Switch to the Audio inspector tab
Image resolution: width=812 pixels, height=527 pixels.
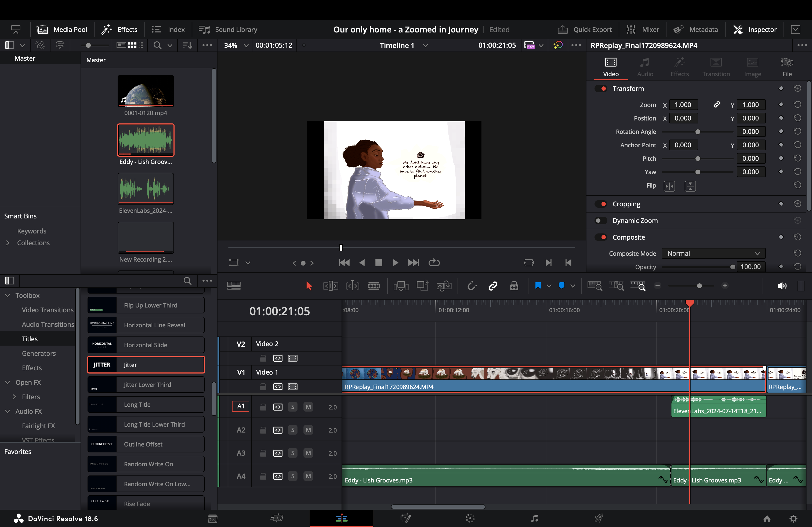click(645, 68)
